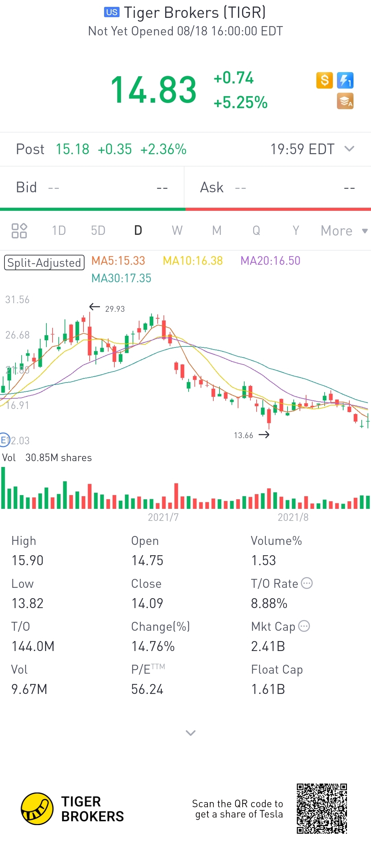Tap the 29.93 high price marker
371x868 pixels.
point(115,309)
